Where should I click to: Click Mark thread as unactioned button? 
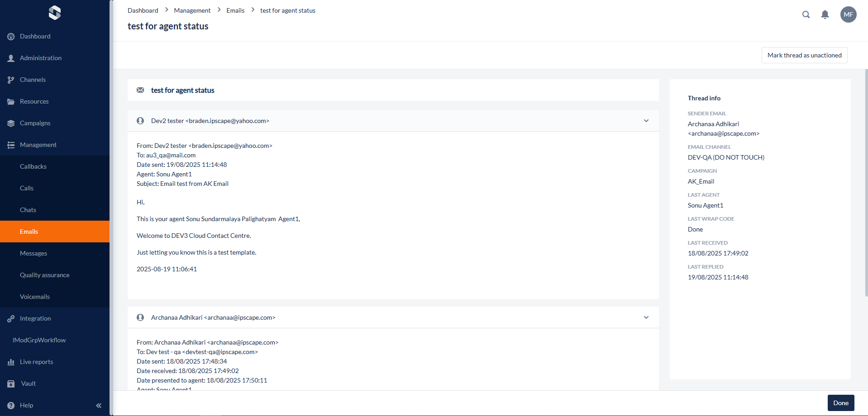(x=804, y=55)
